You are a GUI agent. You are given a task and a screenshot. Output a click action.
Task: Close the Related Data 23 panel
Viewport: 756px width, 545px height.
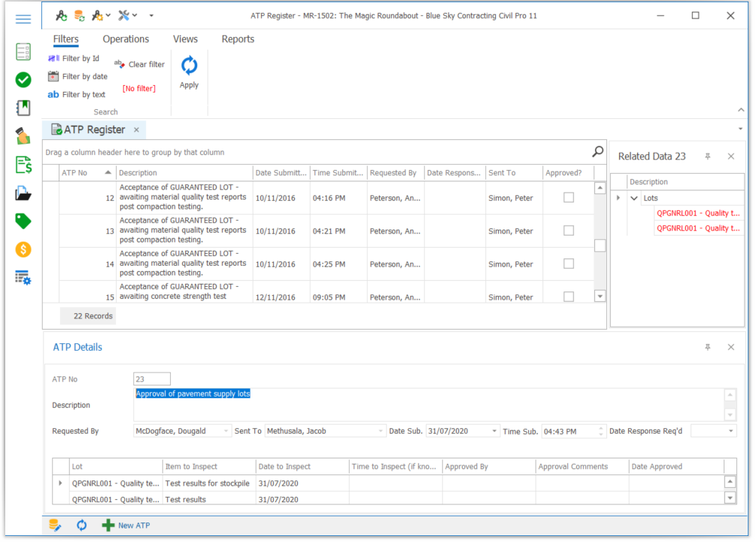point(731,157)
